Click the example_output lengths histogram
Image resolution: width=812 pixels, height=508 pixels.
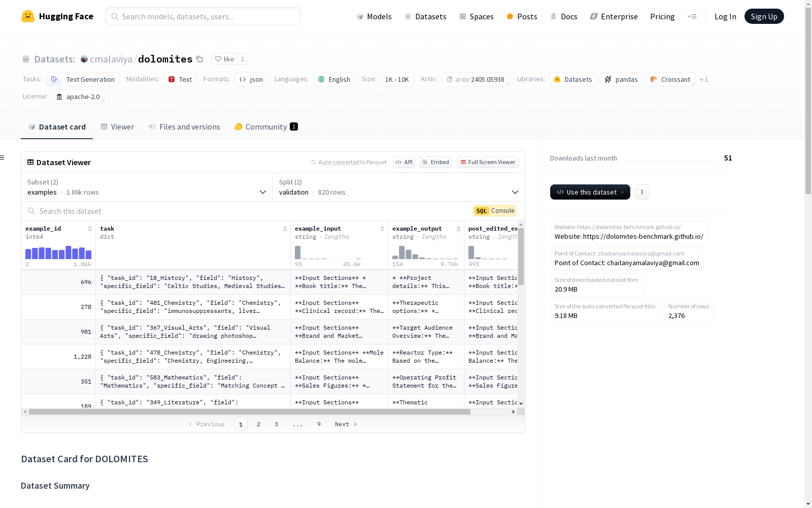pos(425,252)
